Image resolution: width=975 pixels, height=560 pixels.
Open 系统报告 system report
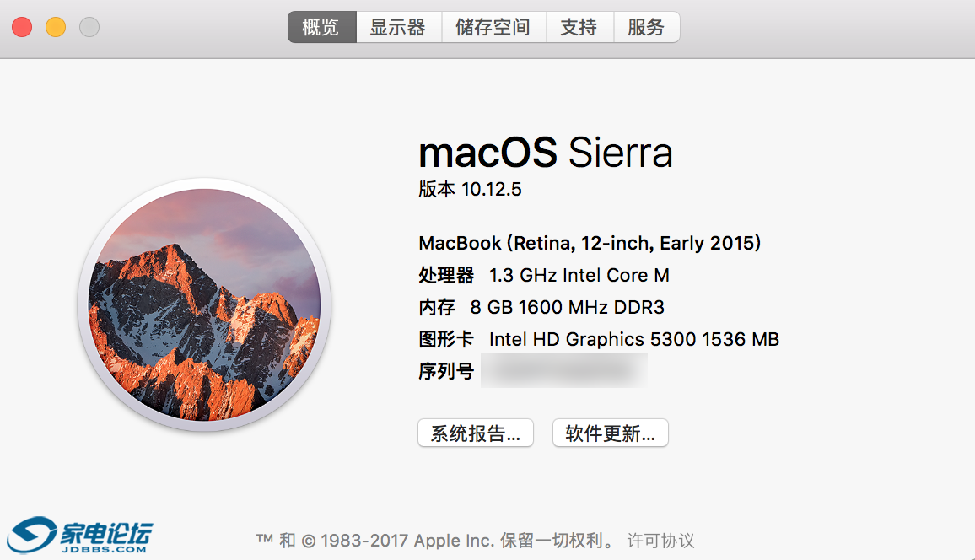point(475,433)
